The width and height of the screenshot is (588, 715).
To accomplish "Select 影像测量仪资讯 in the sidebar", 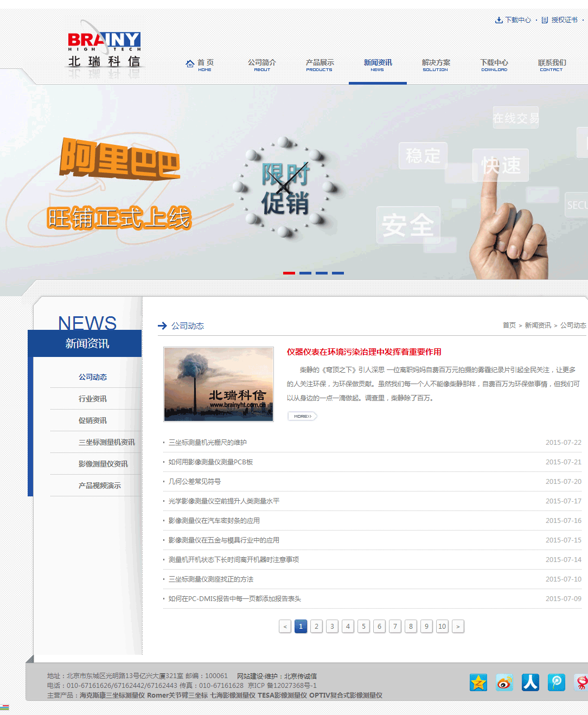I will tap(103, 464).
